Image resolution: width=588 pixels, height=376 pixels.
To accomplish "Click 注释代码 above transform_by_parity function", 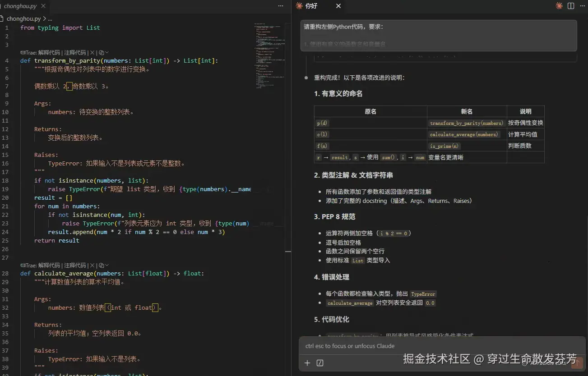I will point(75,52).
